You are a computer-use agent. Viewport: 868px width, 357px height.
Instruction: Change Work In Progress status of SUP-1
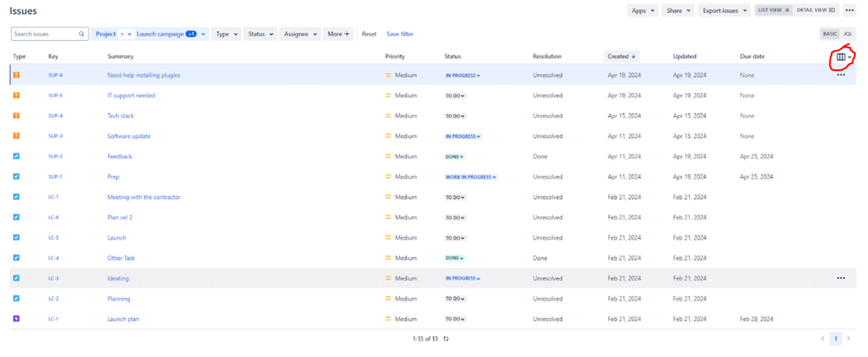[471, 177]
